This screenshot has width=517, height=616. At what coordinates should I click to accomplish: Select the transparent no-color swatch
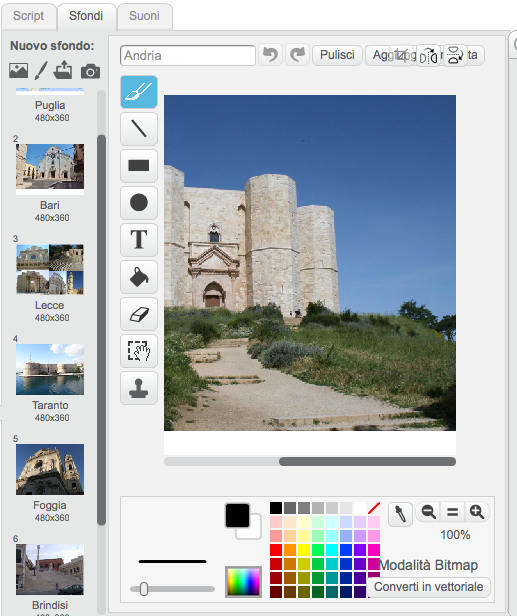374,508
